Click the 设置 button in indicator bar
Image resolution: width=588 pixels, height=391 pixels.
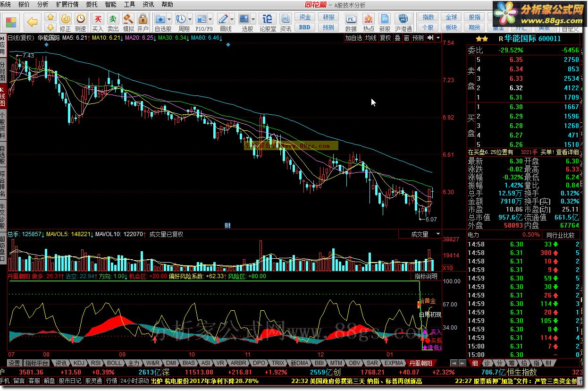click(x=14, y=363)
